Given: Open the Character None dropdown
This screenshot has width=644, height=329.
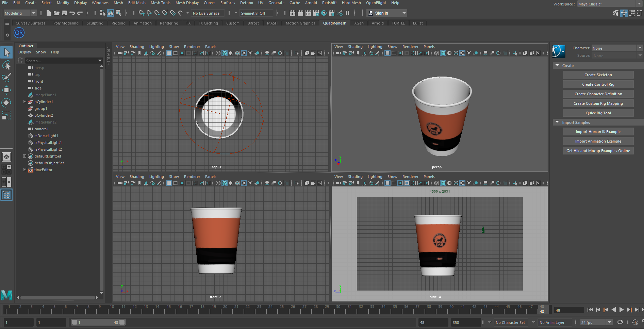Looking at the screenshot, I should point(617,48).
